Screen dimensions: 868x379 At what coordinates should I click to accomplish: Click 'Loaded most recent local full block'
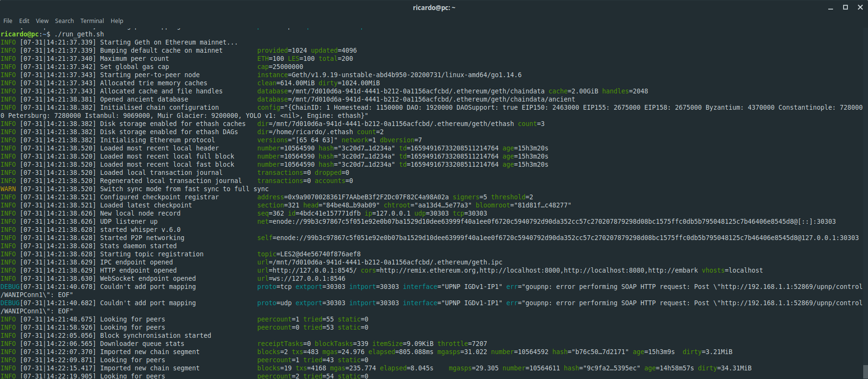click(167, 156)
